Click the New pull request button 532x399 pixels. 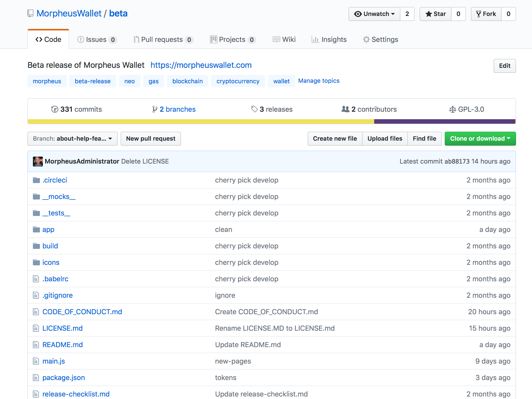(151, 139)
